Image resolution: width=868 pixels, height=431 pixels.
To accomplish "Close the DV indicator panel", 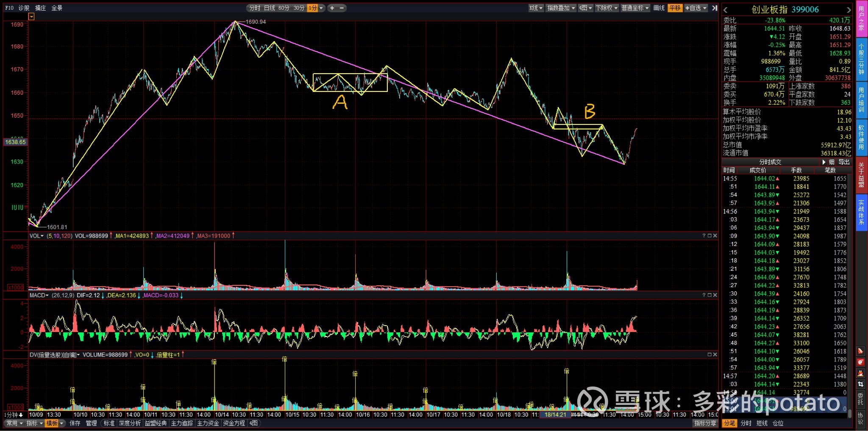I will pos(715,355).
